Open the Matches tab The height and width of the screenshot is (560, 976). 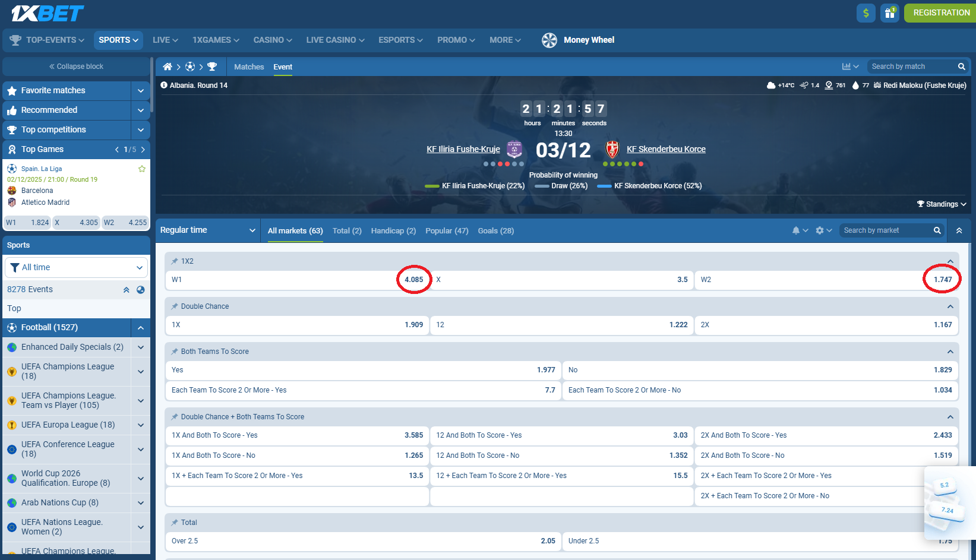248,67
